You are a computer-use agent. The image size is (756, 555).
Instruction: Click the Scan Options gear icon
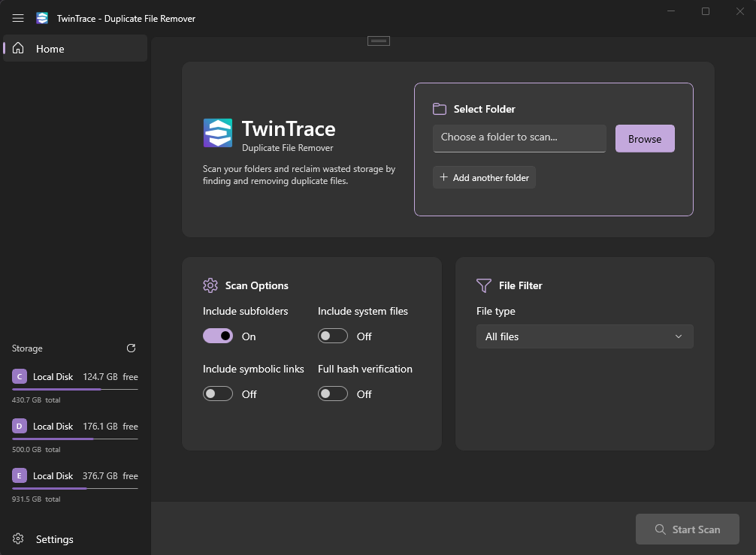tap(210, 285)
